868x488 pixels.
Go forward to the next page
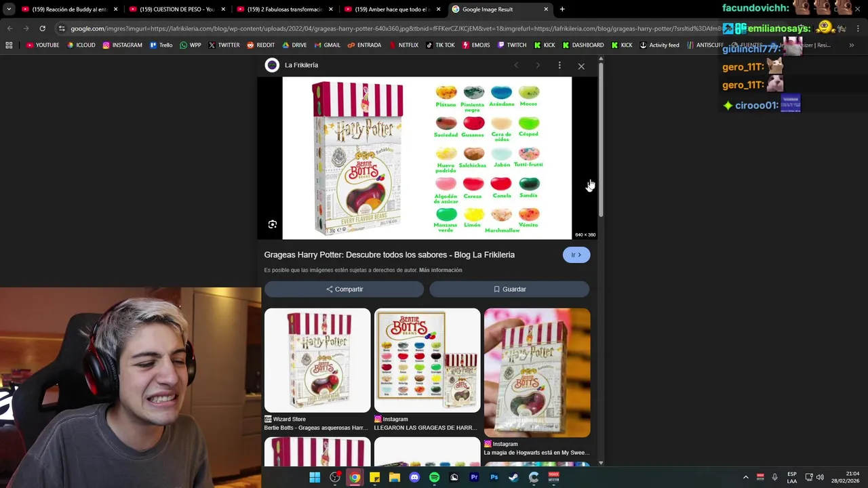pyautogui.click(x=26, y=28)
